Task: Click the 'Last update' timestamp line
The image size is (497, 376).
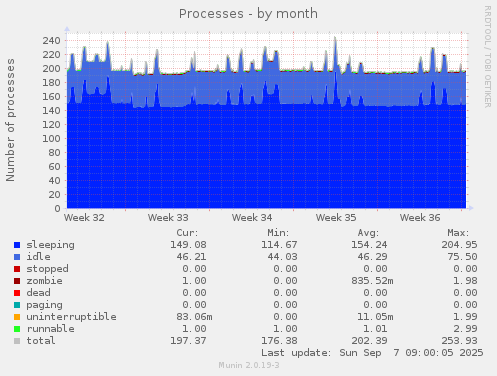Action: coord(372,353)
